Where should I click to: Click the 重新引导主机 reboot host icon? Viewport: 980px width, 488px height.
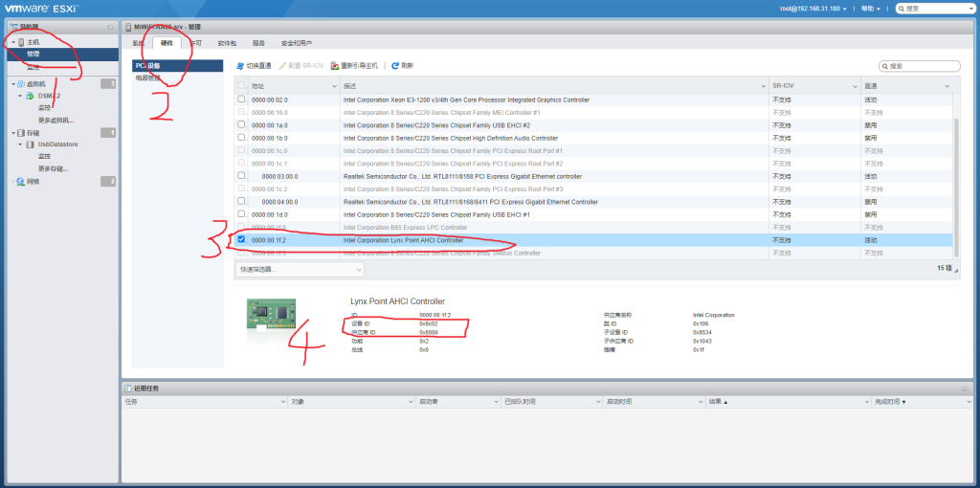[x=335, y=66]
